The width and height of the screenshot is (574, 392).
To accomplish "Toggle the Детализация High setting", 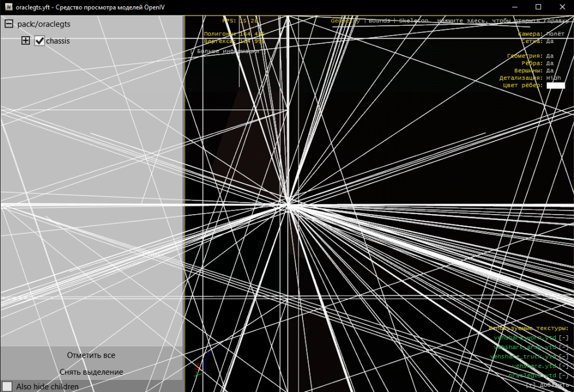I will coord(553,77).
